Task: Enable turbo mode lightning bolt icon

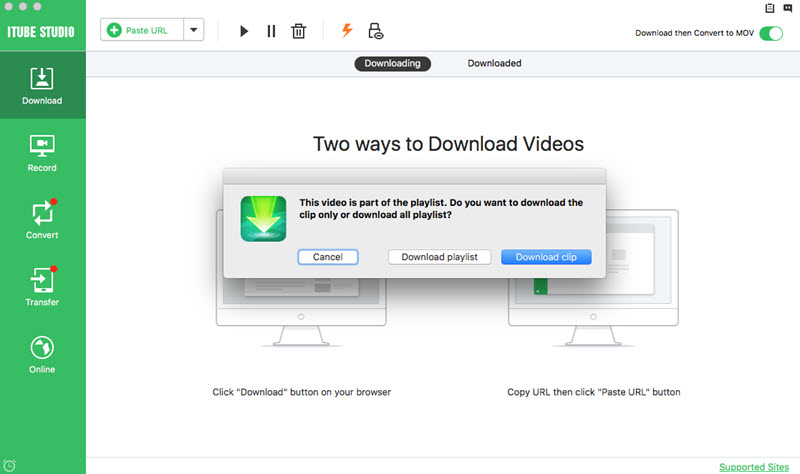Action: (x=347, y=30)
